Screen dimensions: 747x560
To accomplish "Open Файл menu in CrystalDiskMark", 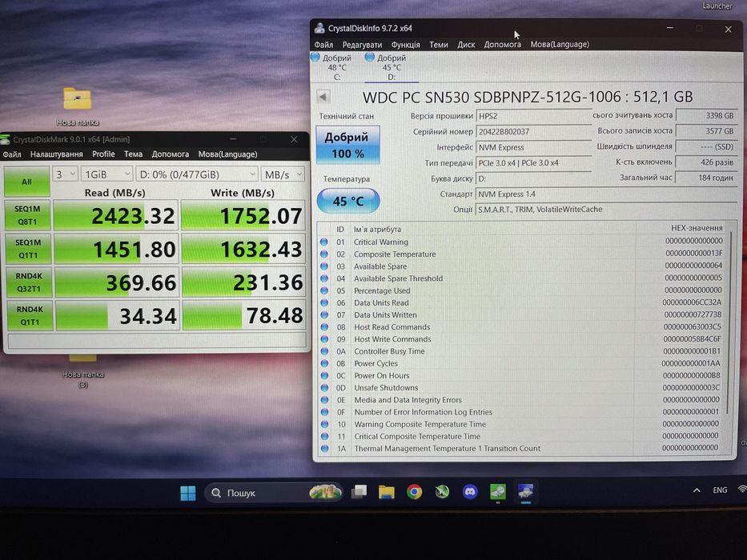I will point(12,154).
